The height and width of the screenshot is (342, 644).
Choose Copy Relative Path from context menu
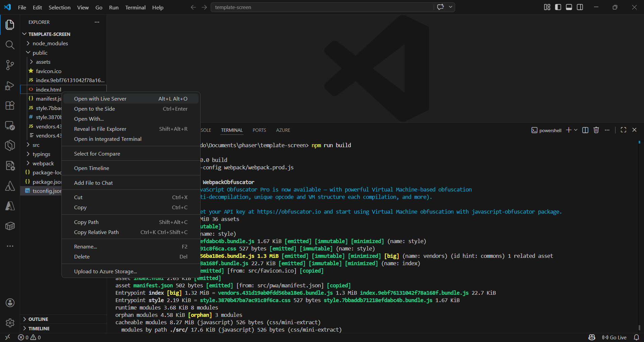tap(131, 232)
